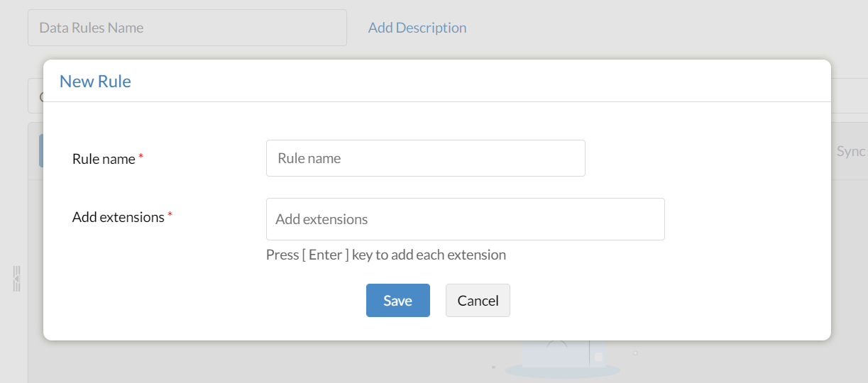The image size is (868, 383).
Task: Open the Add Description link
Action: pos(417,28)
